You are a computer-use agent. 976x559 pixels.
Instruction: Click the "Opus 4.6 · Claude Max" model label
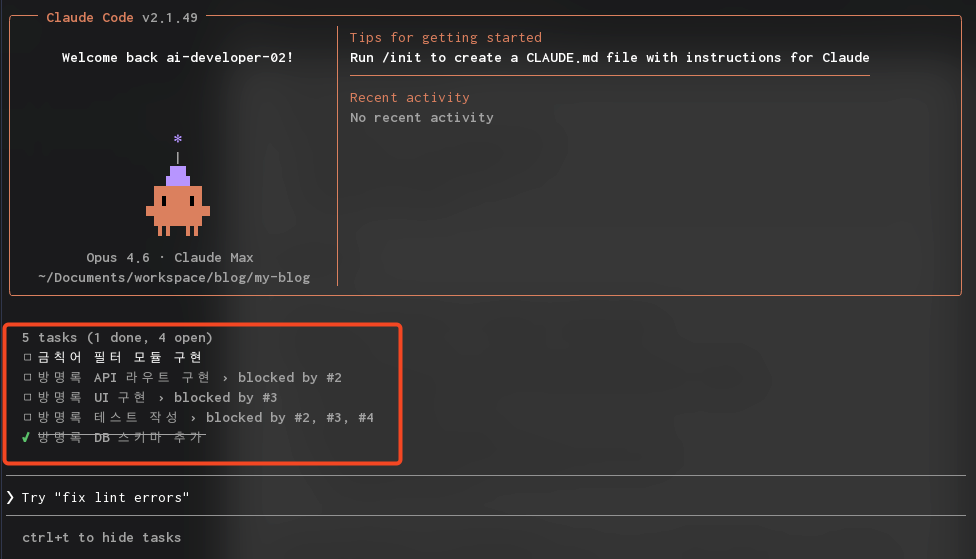point(170,257)
